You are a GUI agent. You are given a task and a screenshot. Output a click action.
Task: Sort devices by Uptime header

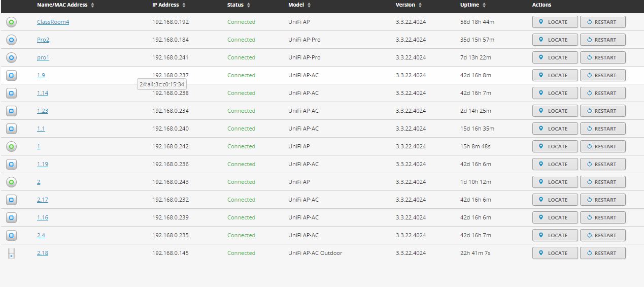[473, 5]
